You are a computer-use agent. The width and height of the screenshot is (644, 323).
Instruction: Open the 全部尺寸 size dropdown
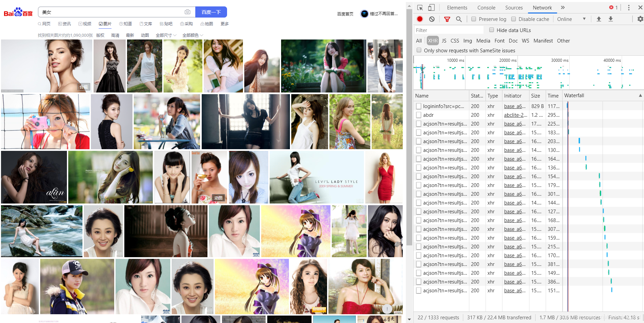click(x=166, y=35)
